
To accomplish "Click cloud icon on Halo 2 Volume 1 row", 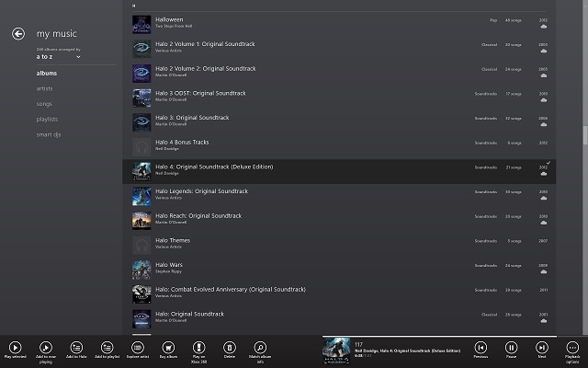I will point(543,52).
